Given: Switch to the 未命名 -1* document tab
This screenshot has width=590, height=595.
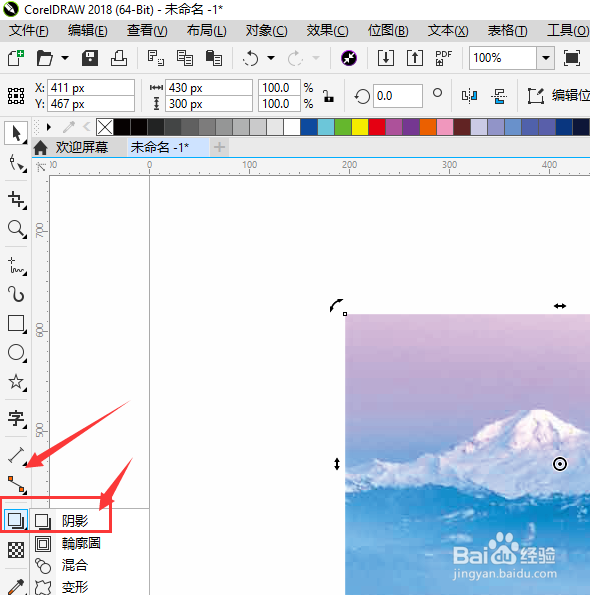Looking at the screenshot, I should click(168, 147).
